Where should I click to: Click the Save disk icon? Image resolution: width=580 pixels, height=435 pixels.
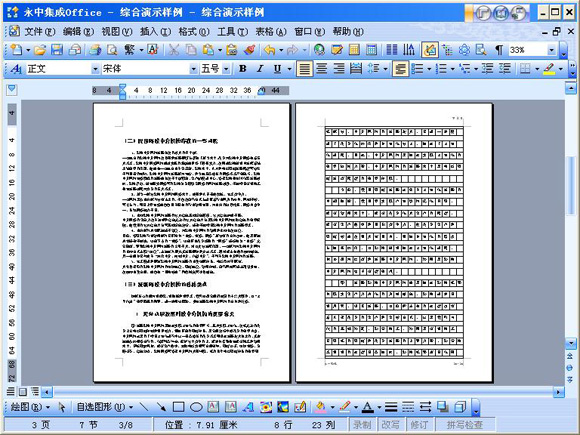[x=57, y=50]
